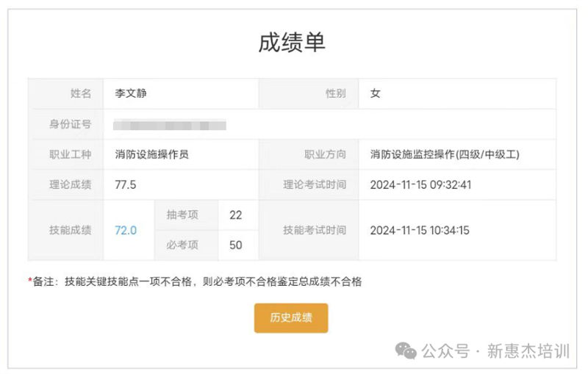Viewport: 588px width, 374px height.
Task: Select the 抽考项 score 22
Action: pyautogui.click(x=236, y=215)
